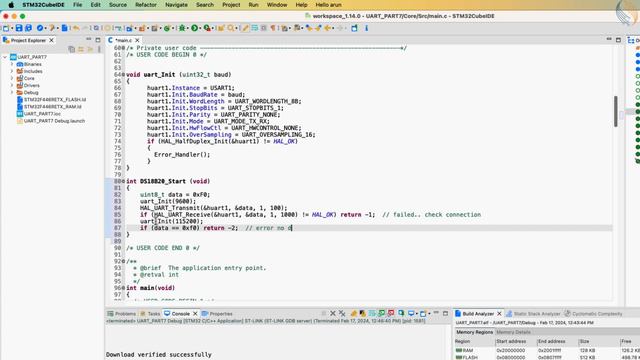Open the Open Console dropdown arrow
640x360 pixels.
tap(429, 314)
